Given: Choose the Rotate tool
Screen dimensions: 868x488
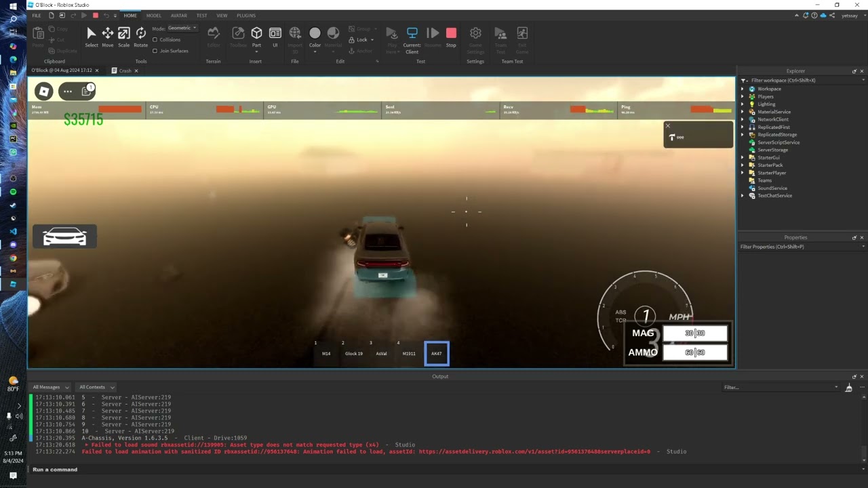Looking at the screenshot, I should 140,37.
